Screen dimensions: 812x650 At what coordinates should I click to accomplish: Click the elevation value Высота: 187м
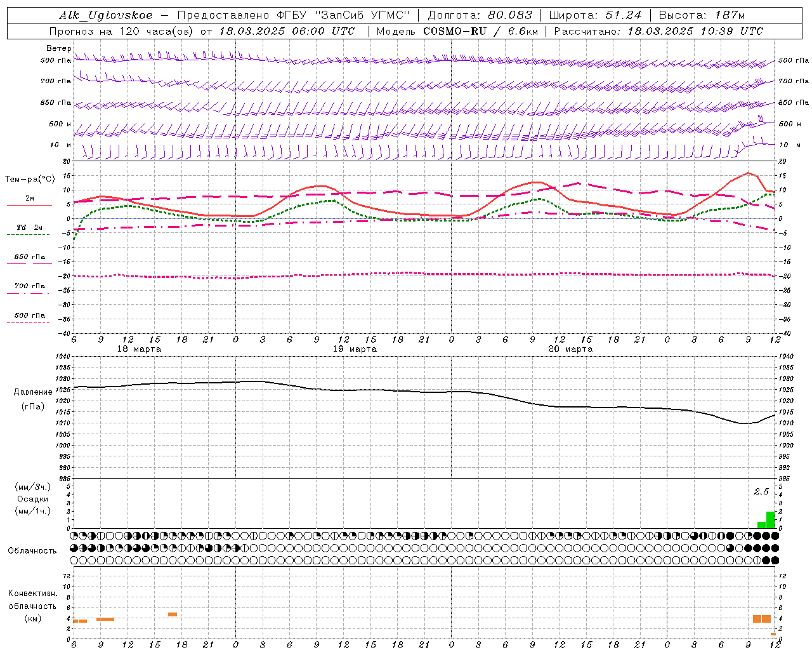coord(702,15)
